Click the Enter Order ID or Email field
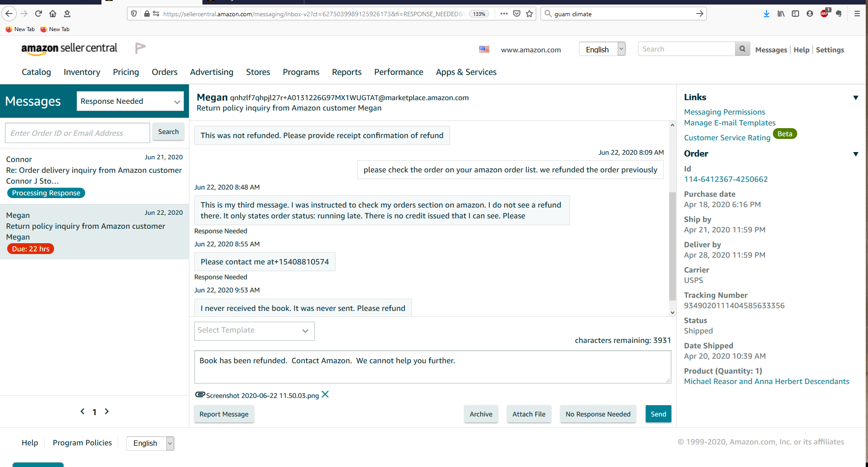Image resolution: width=868 pixels, height=467 pixels. point(78,133)
